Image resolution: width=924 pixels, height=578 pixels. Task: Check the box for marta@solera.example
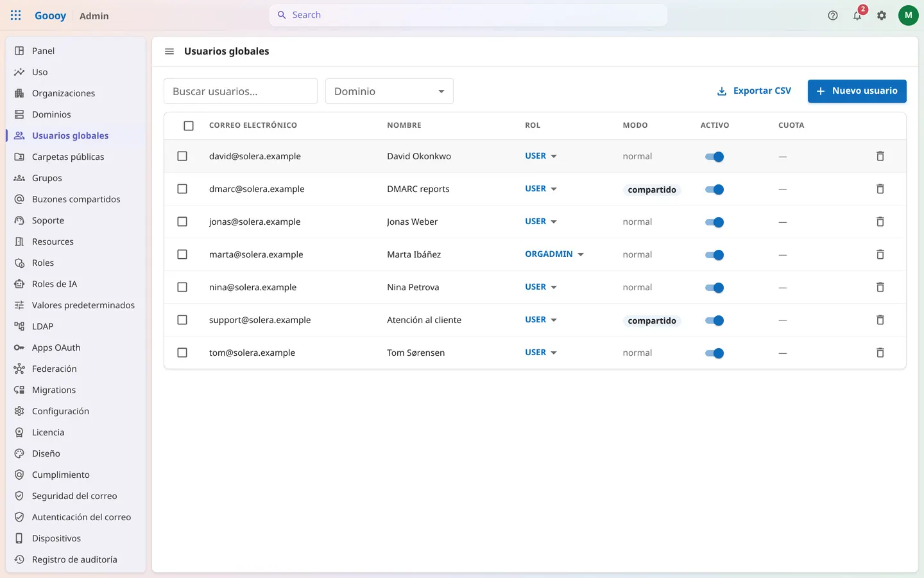[182, 254]
